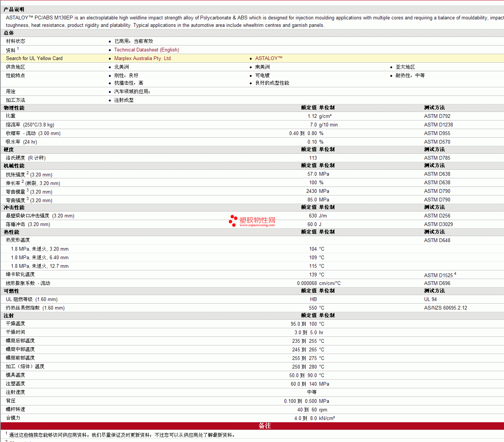Click the '抗撞击性, 高' feature text
This screenshot has width=504, height=442.
point(129,83)
